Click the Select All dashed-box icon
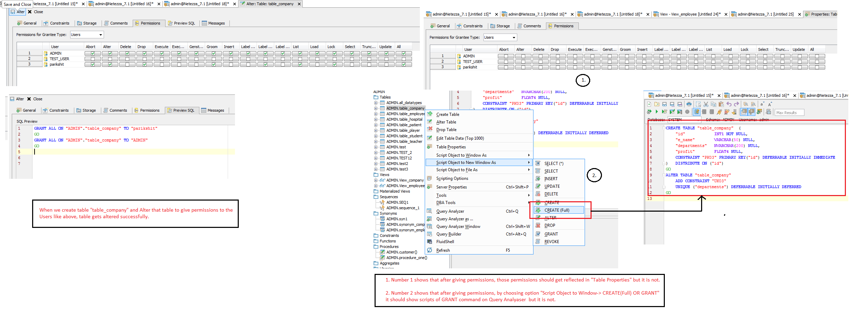Viewport: 868px width, 314px height. tap(698, 104)
